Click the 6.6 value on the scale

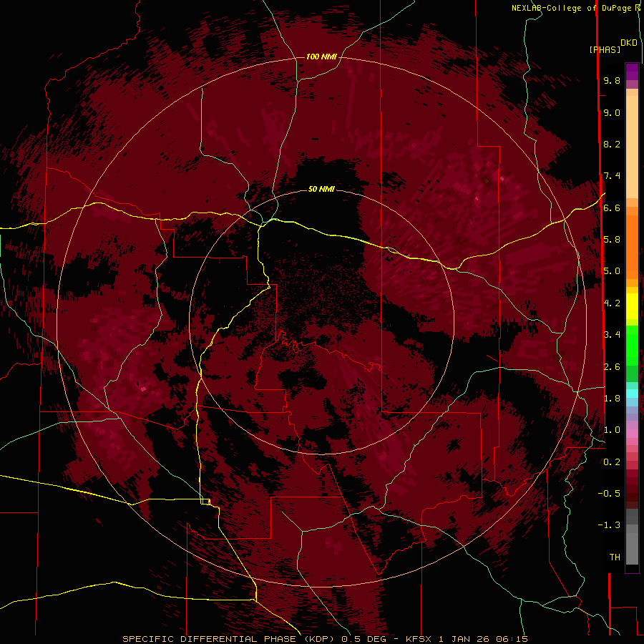[612, 208]
